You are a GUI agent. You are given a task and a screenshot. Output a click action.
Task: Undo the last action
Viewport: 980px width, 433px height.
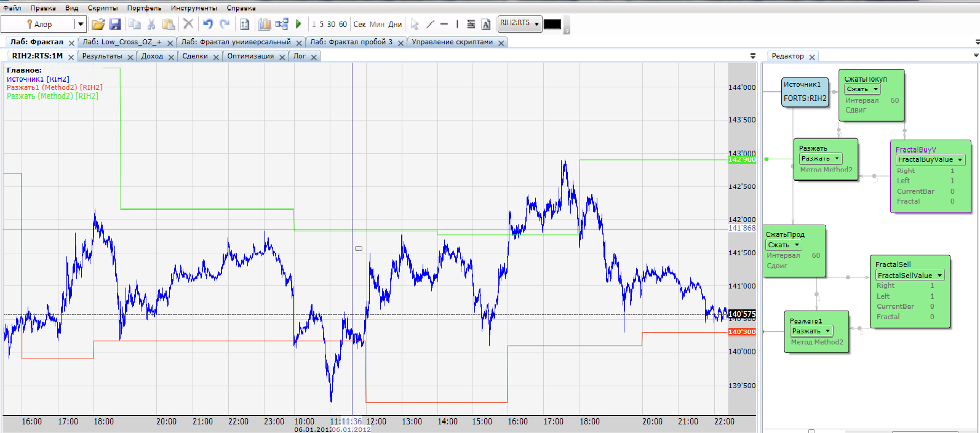tap(208, 24)
